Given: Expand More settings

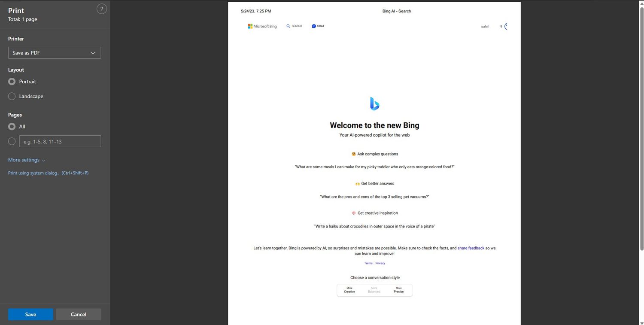Looking at the screenshot, I should [27, 160].
